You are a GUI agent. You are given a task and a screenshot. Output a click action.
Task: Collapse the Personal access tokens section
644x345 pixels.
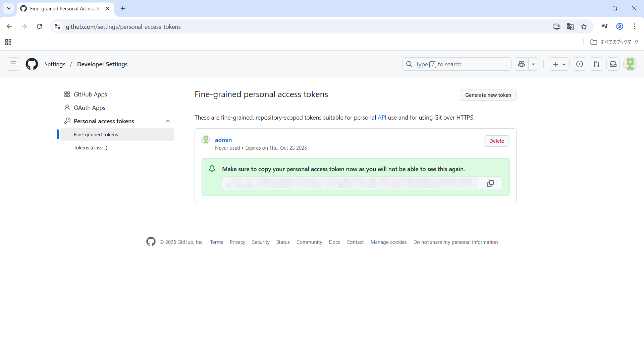[x=168, y=121]
